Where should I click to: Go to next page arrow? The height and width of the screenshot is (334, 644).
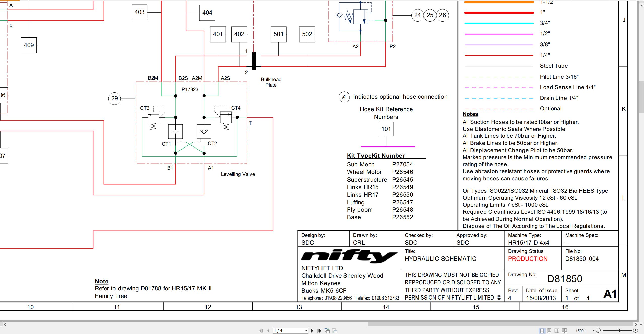click(312, 331)
